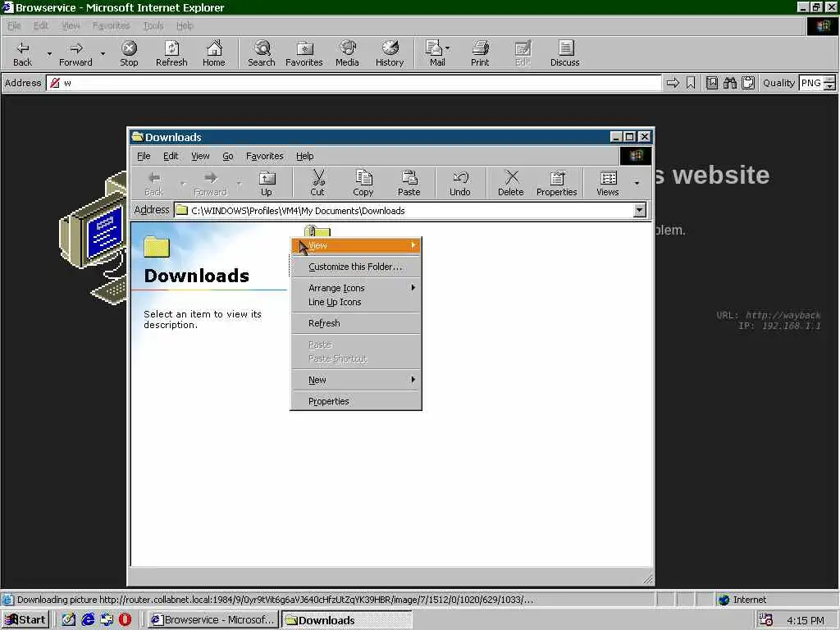Click the tray scheduler icon
The width and height of the screenshot is (840, 630).
(x=766, y=619)
